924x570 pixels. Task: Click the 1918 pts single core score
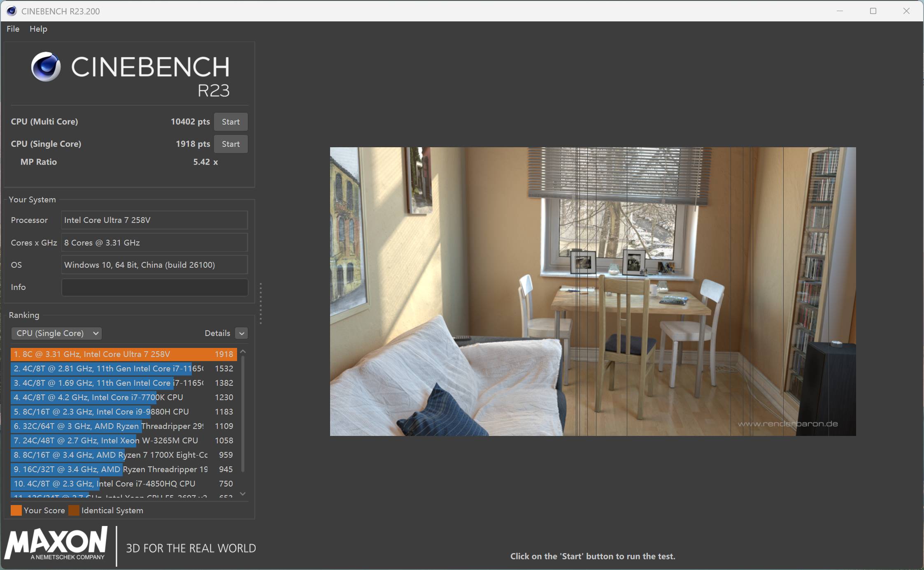pyautogui.click(x=193, y=144)
